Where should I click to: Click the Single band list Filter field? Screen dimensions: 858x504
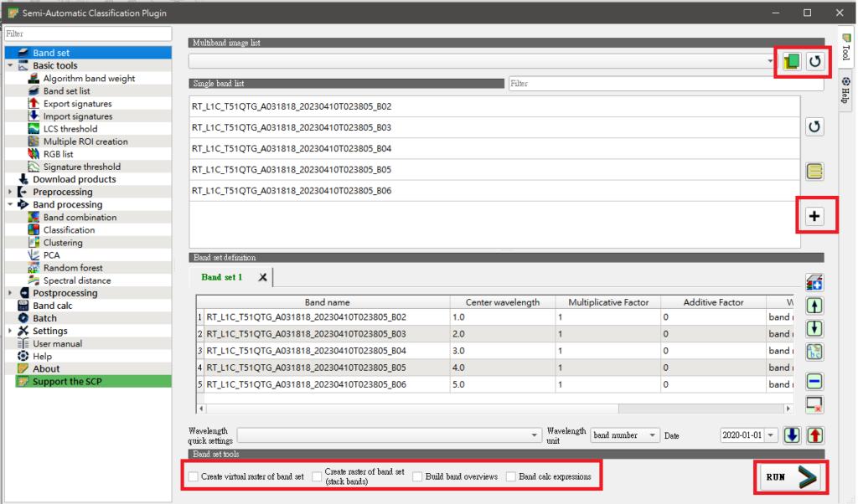[x=666, y=84]
